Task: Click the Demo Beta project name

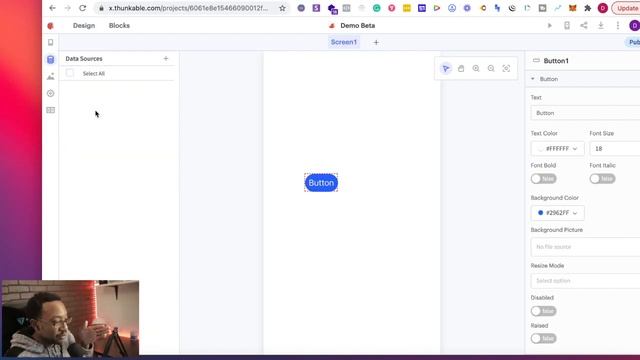Action: 358,25
